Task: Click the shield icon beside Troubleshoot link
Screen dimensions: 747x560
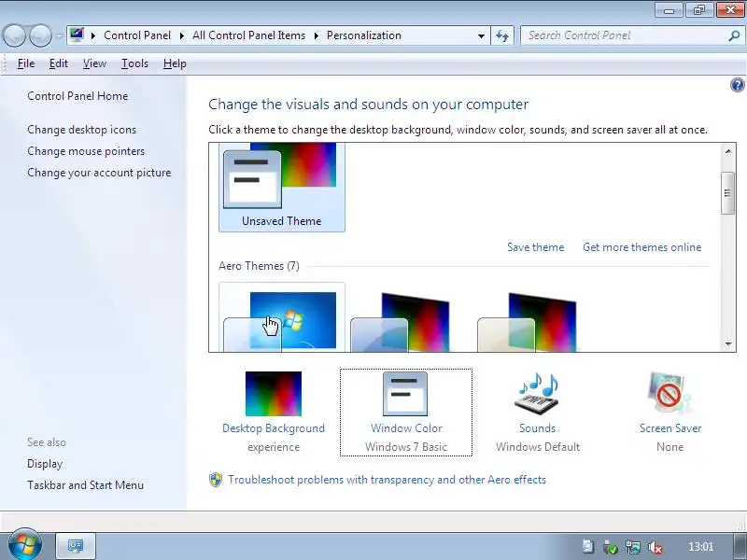Action: 216,480
